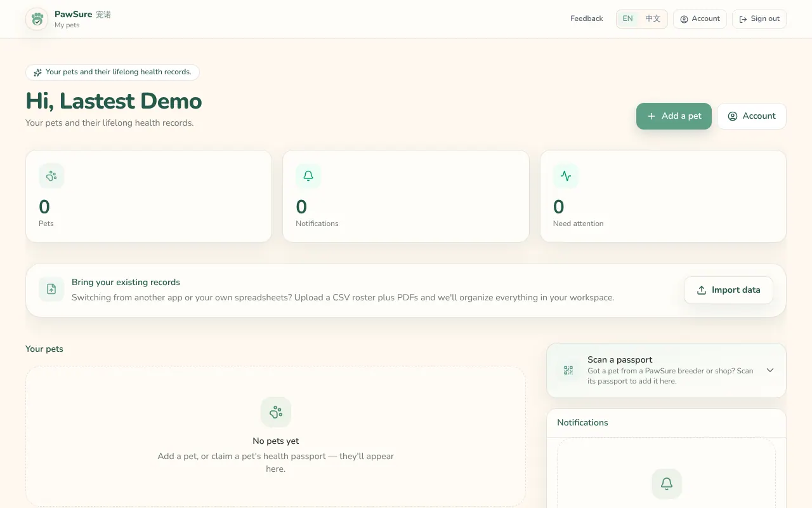Open Feedback from the top navigation
Screen dimensions: 812x508
pos(587,19)
